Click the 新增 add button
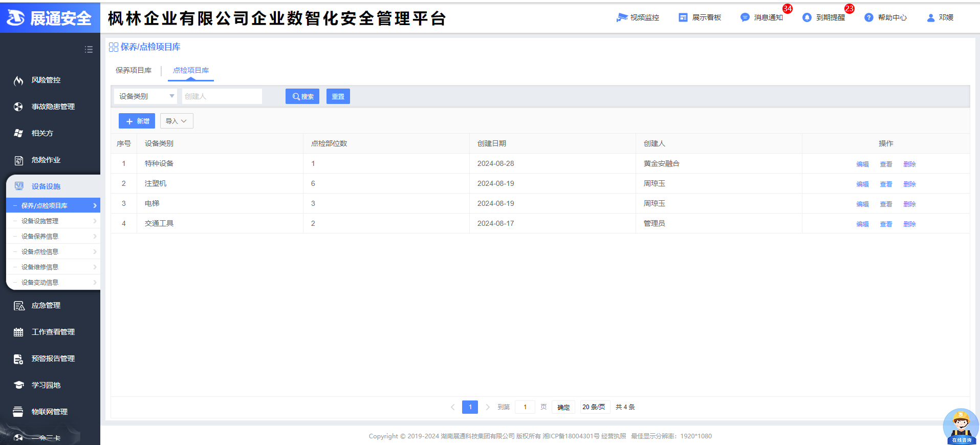Image resolution: width=980 pixels, height=445 pixels. [x=137, y=121]
